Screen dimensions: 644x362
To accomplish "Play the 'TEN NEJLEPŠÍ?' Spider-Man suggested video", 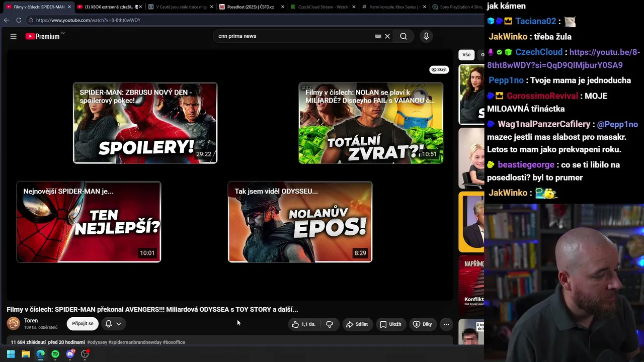I will point(89,222).
